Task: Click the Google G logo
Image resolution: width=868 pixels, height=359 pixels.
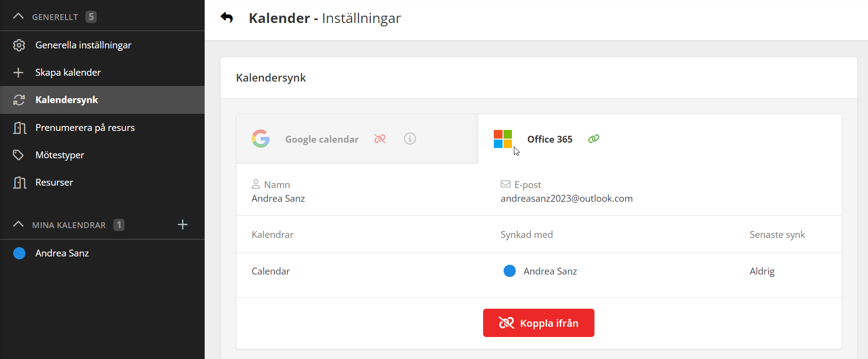Action: click(260, 139)
